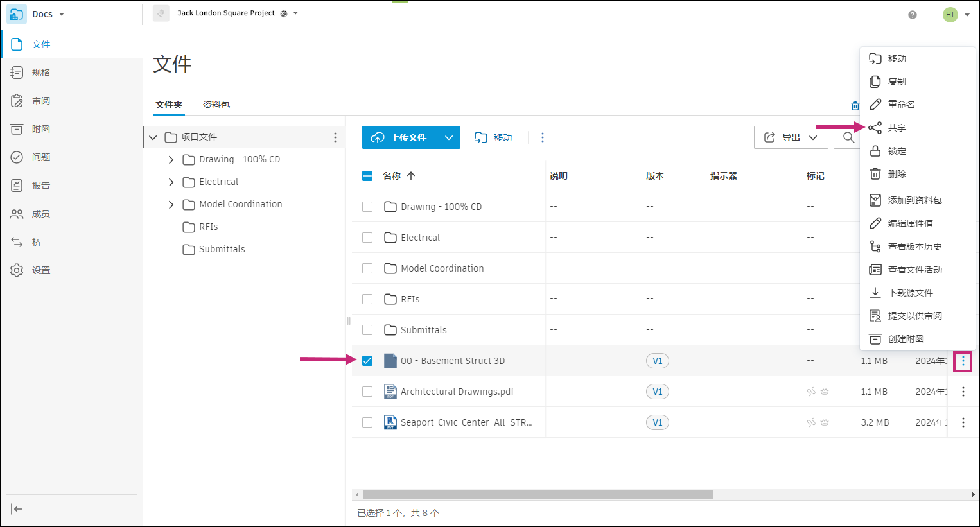Open the 问题 (Issues) sidebar icon
This screenshot has width=980, height=527.
(x=17, y=157)
